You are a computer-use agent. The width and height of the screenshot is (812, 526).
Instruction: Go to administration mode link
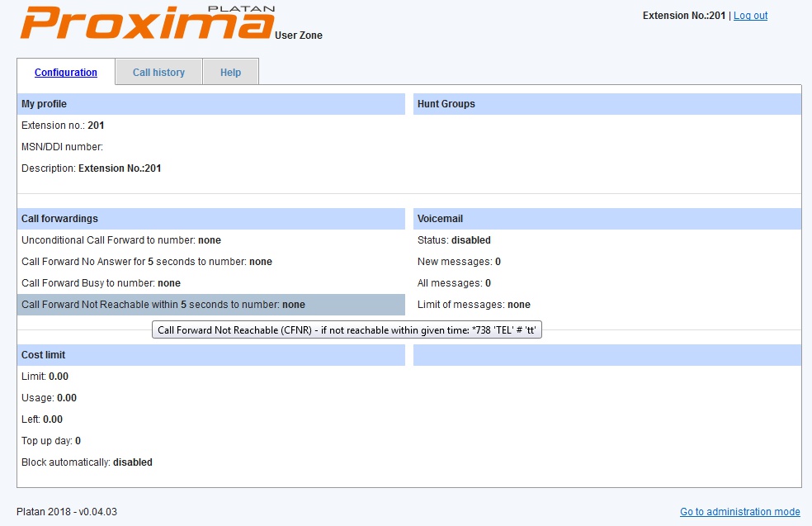pyautogui.click(x=740, y=511)
